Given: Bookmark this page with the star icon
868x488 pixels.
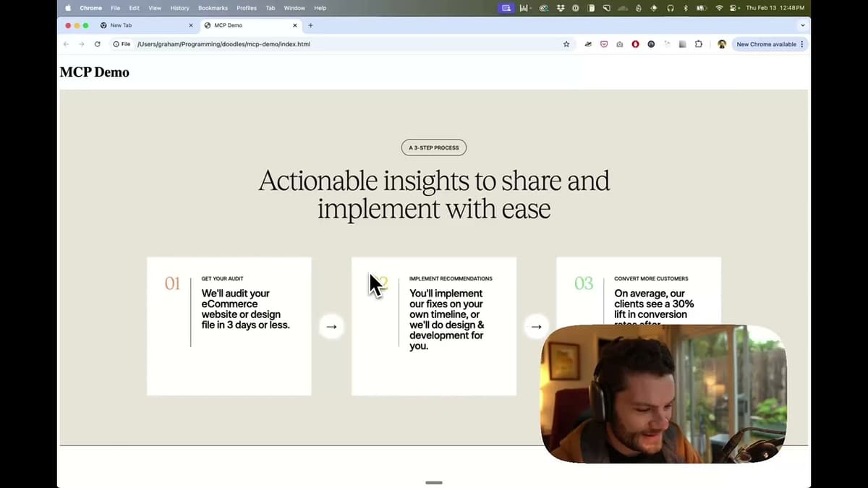Looking at the screenshot, I should (566, 44).
